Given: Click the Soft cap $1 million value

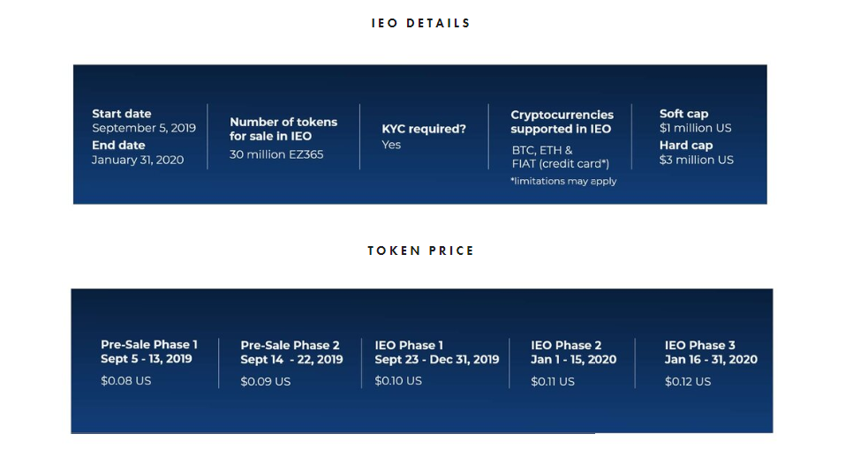Looking at the screenshot, I should click(695, 128).
